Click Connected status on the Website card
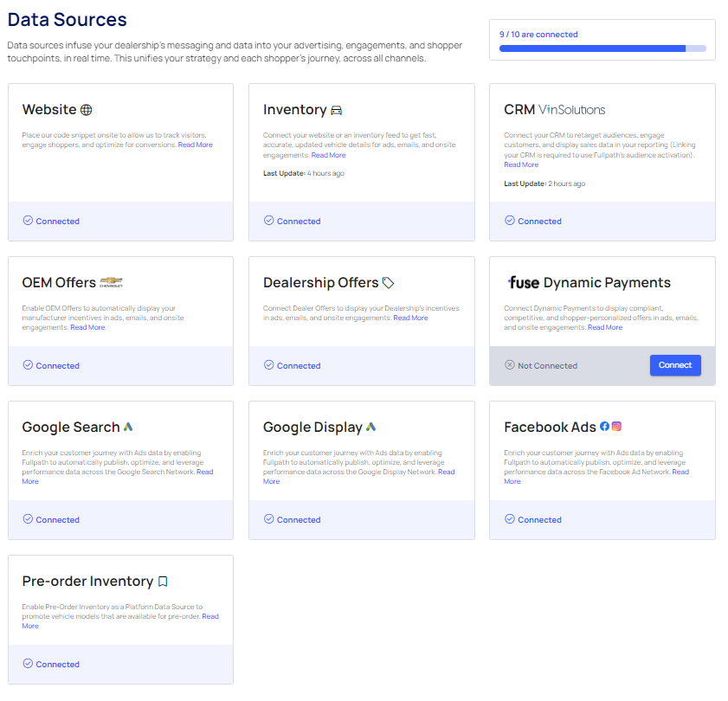Image resolution: width=728 pixels, height=701 pixels. [57, 222]
